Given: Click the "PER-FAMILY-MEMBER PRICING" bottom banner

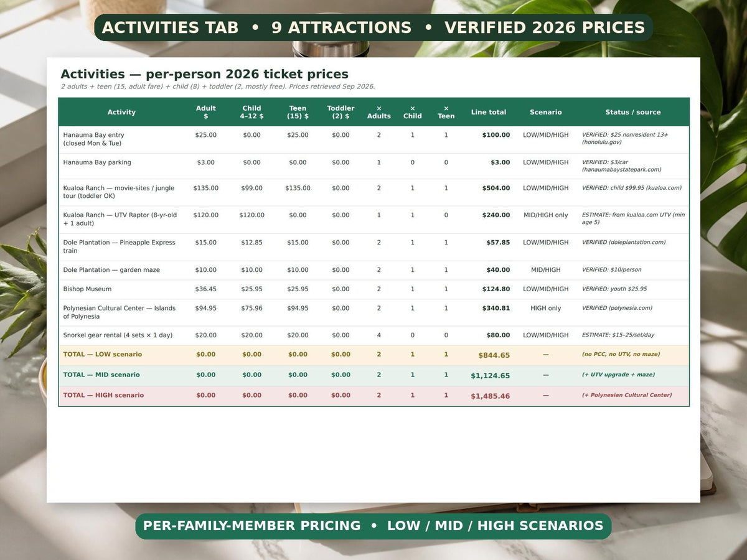Looking at the screenshot, I should [x=374, y=526].
